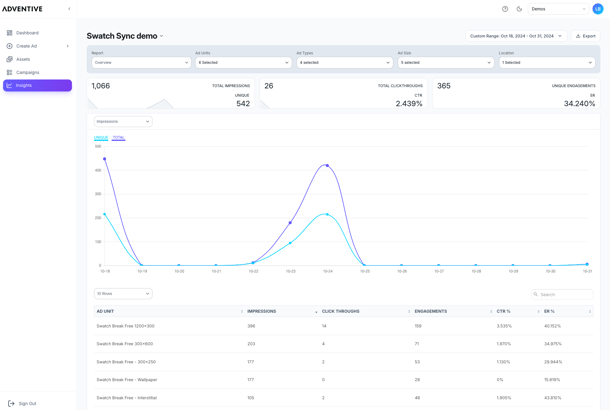Click the Export button

[585, 36]
